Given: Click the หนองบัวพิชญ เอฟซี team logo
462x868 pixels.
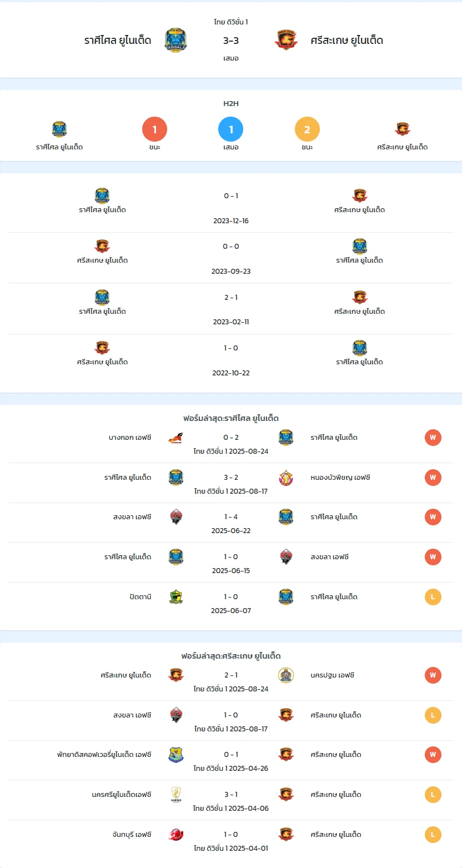Looking at the screenshot, I should [x=286, y=478].
